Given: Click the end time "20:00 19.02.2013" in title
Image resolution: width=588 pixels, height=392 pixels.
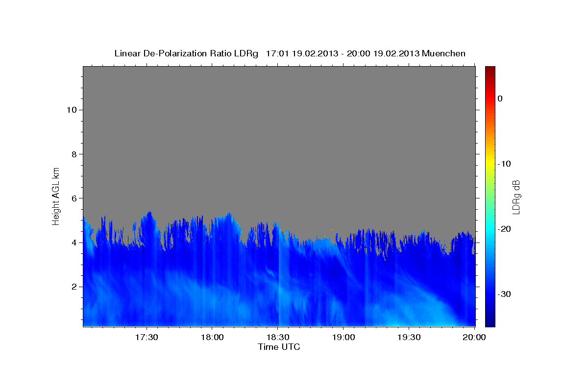Looking at the screenshot, I should [383, 53].
